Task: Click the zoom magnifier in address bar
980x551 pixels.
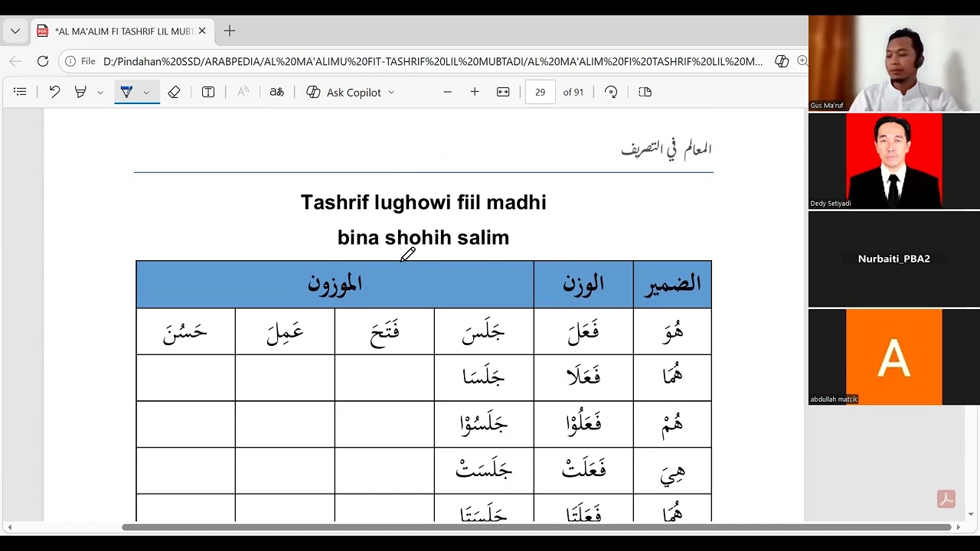Action: [x=802, y=61]
